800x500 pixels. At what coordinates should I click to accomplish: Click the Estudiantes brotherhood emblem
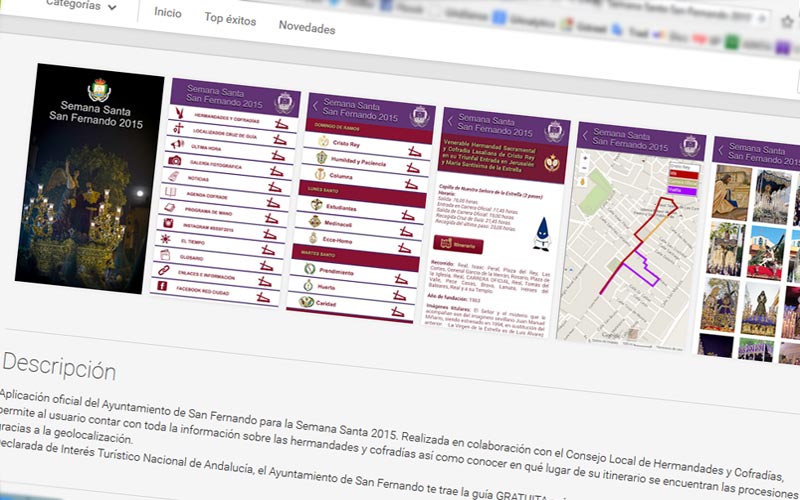click(316, 205)
